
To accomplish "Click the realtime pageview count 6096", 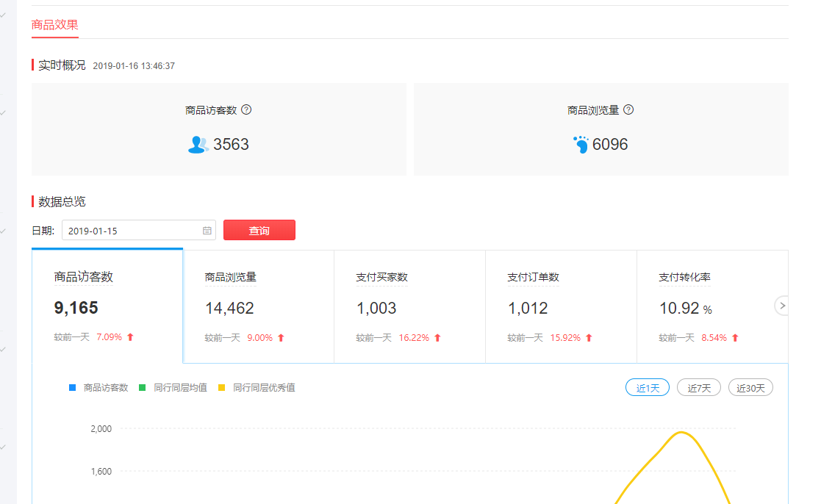I will click(610, 145).
